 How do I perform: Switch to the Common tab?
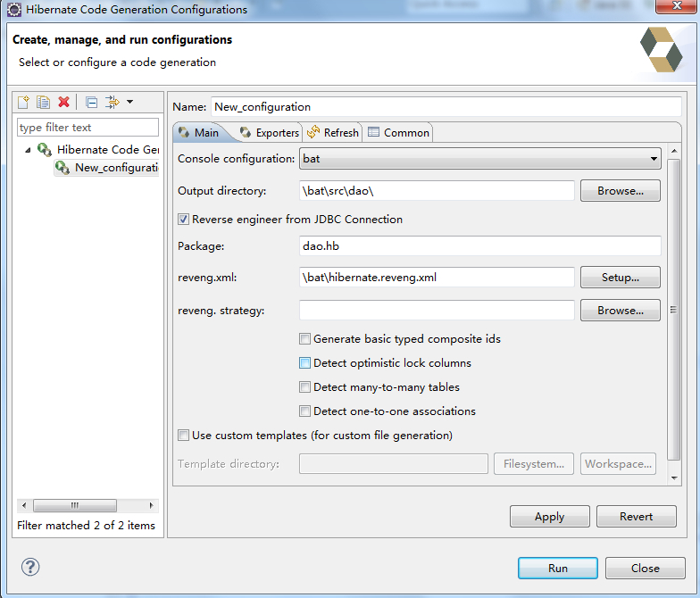coord(398,132)
